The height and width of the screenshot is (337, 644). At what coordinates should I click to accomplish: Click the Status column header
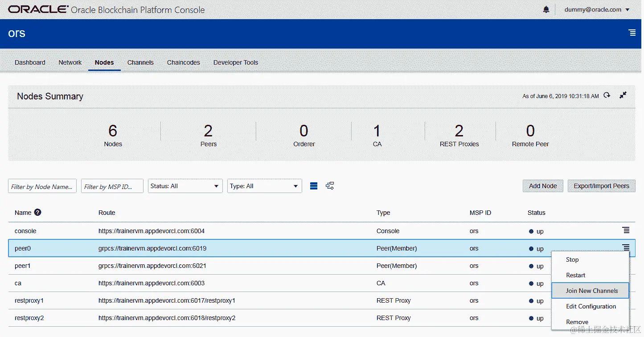click(537, 213)
